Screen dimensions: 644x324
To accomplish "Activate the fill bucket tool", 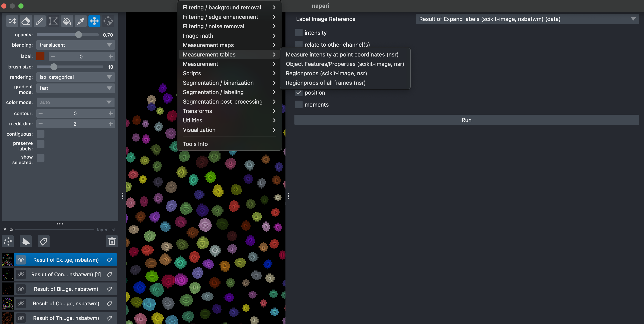I will tap(67, 21).
